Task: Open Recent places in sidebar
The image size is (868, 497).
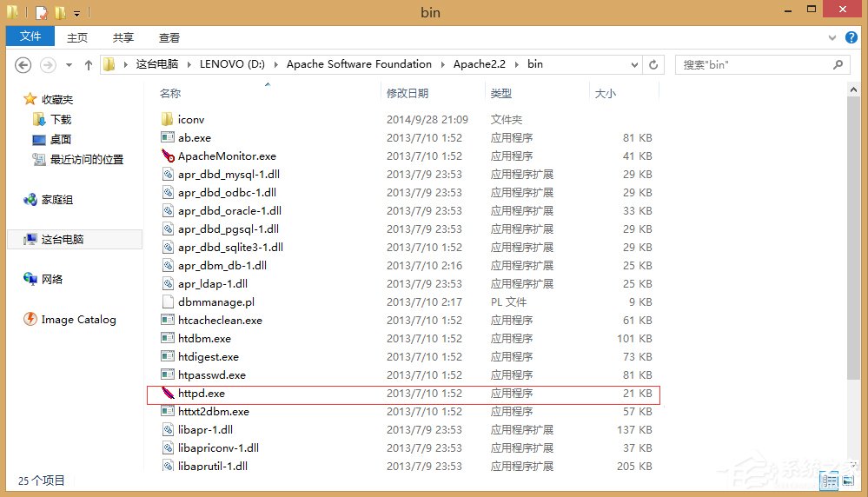Action: [77, 159]
